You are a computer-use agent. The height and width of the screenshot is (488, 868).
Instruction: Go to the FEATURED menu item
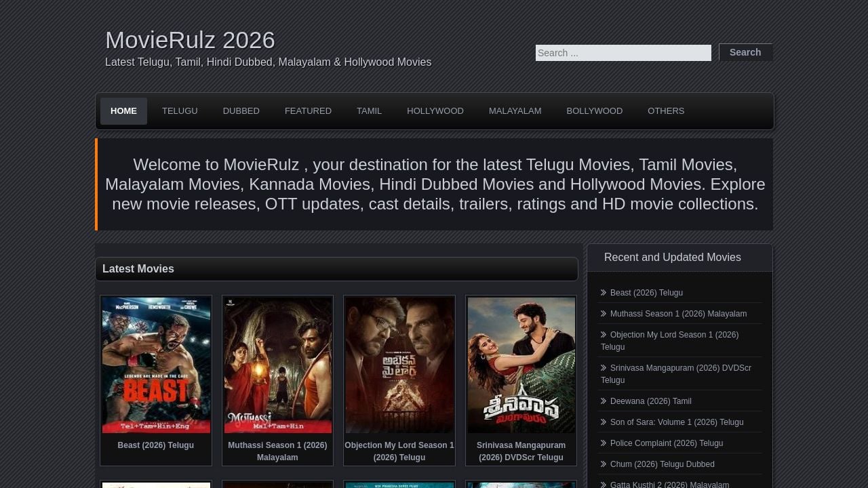(x=308, y=111)
